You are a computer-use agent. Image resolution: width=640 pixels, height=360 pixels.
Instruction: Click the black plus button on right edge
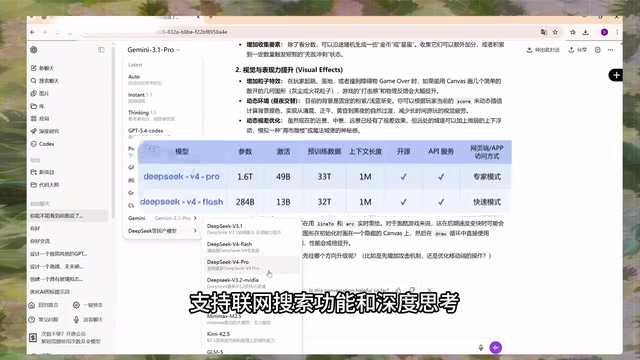[x=616, y=76]
